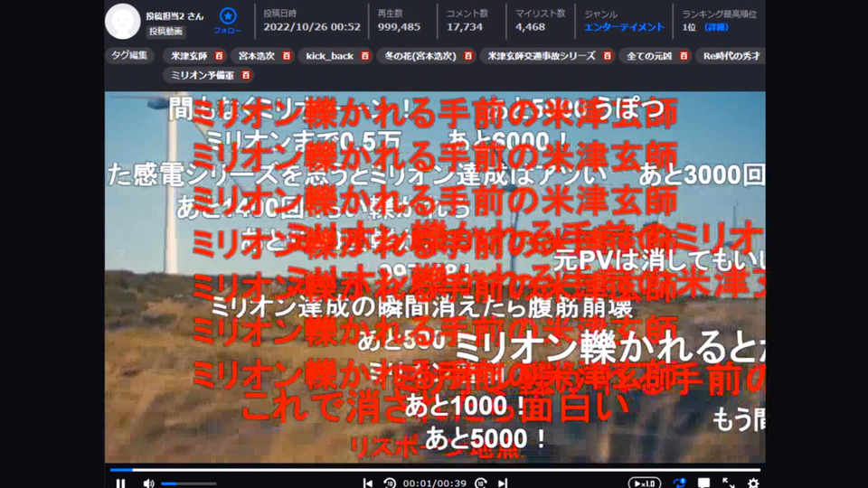Toggle comment display on the video
Screen dimensions: 868x488
click(703, 483)
